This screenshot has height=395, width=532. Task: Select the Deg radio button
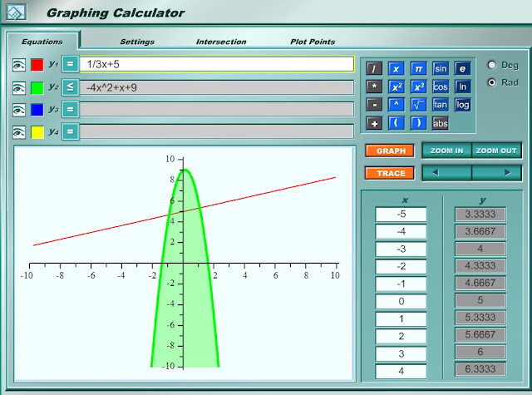[x=491, y=65]
